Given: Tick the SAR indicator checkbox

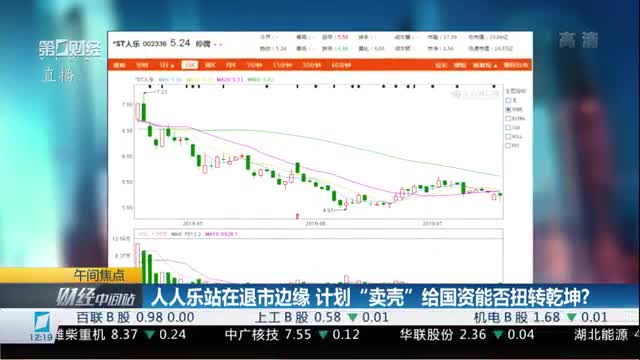Looking at the screenshot, I should coord(508,127).
